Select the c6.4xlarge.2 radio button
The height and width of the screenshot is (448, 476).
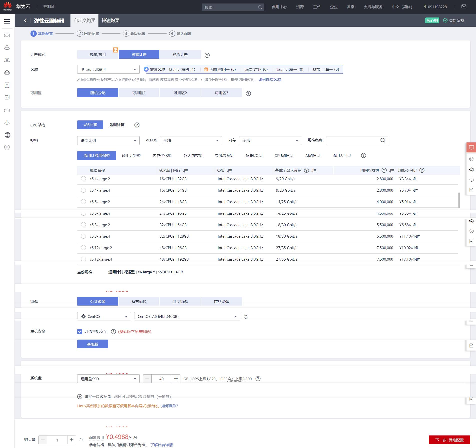click(83, 179)
